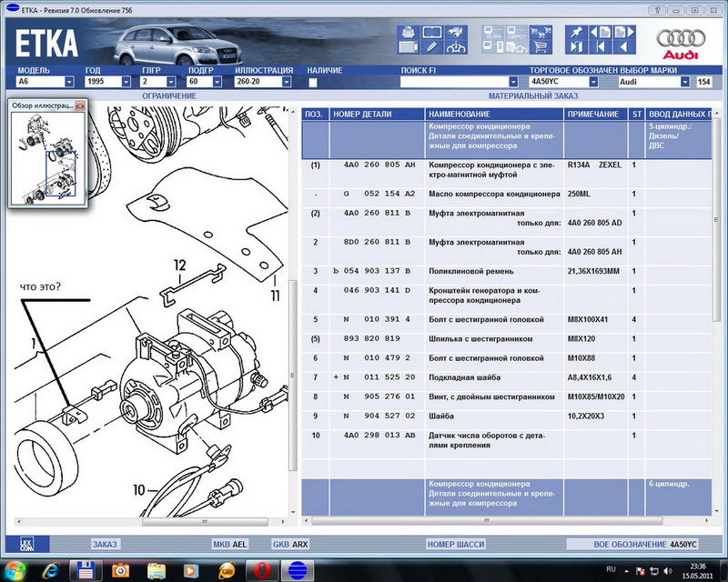Click the illustration overview thumbnail
This screenshot has width=728, height=582.
pyautogui.click(x=48, y=158)
